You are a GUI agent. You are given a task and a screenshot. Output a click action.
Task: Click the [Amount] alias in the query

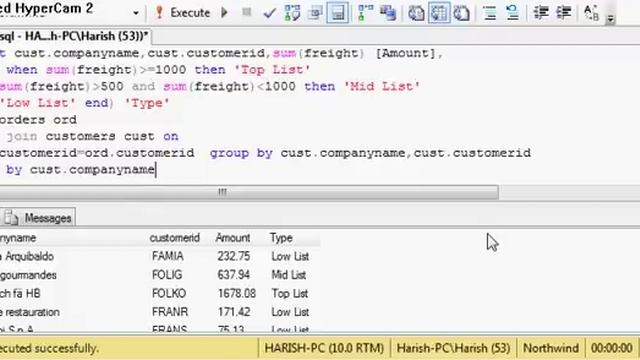click(405, 53)
